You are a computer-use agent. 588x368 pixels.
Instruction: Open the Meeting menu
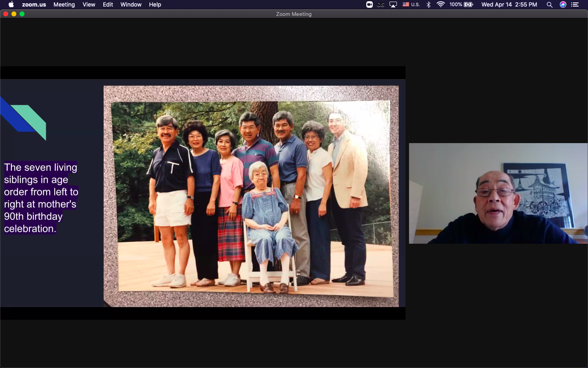point(64,4)
